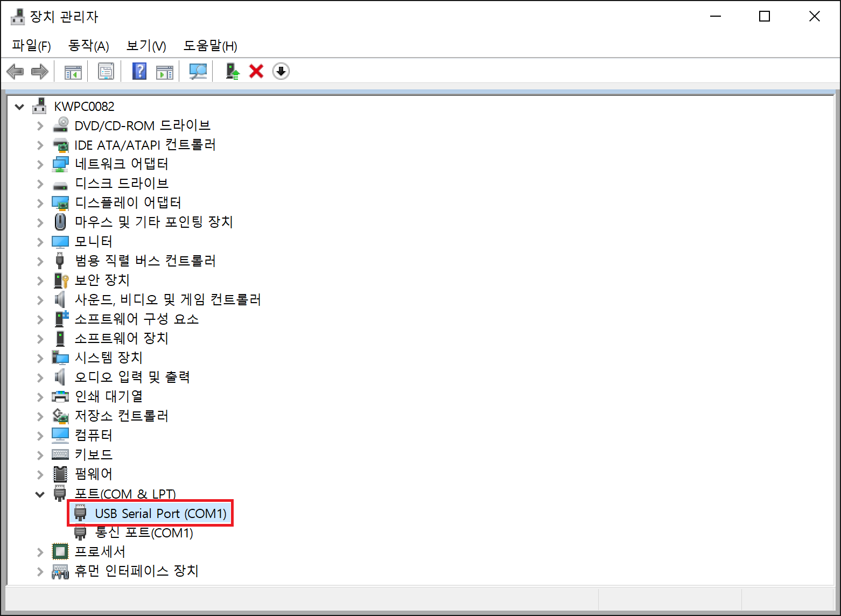Select the 컴퓨터 label

[x=93, y=435]
